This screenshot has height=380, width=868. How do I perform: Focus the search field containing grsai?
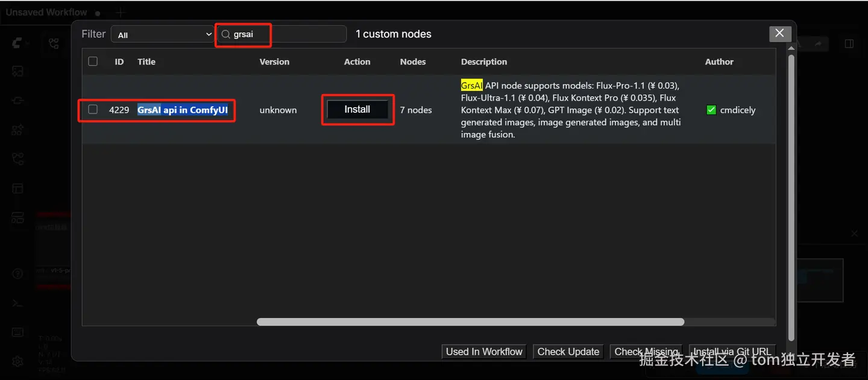(x=281, y=34)
